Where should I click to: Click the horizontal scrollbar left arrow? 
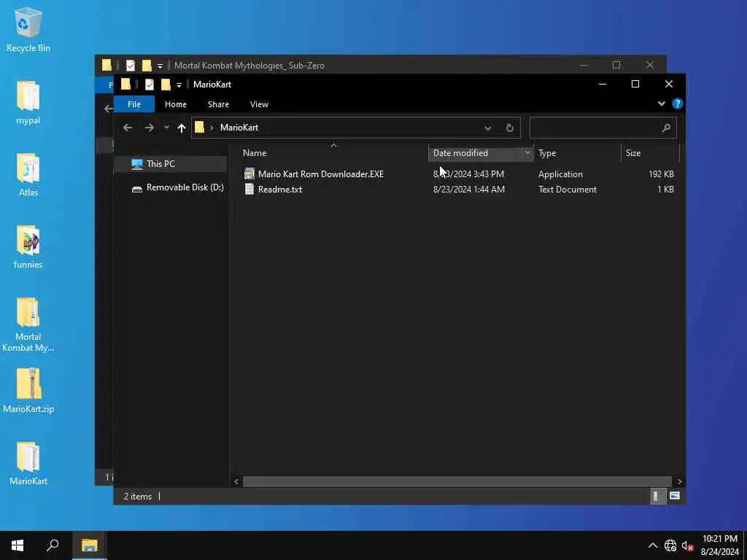click(x=236, y=481)
